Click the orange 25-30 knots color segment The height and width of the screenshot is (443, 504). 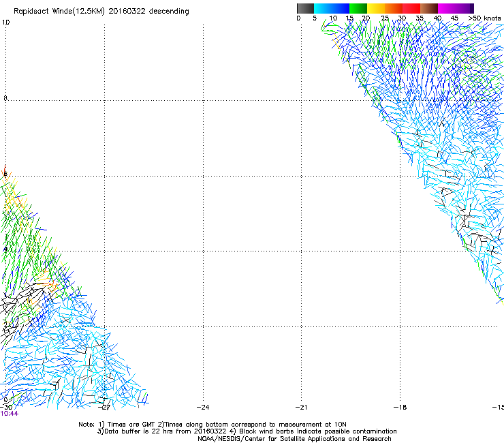[x=394, y=8]
